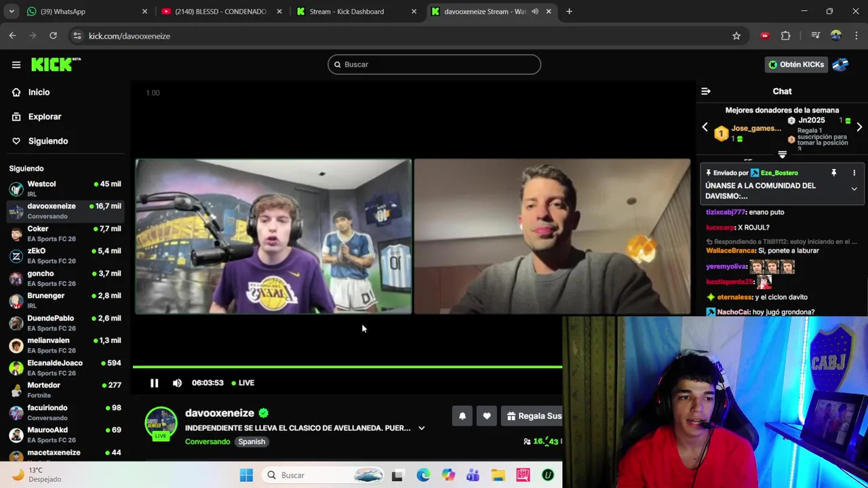Show next top donors with right arrow

pos(859,127)
